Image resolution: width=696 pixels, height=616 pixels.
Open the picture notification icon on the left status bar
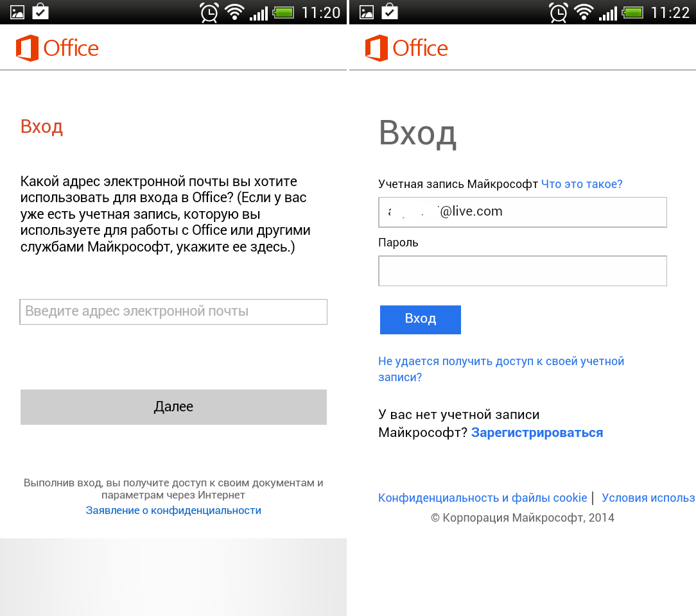point(17,12)
